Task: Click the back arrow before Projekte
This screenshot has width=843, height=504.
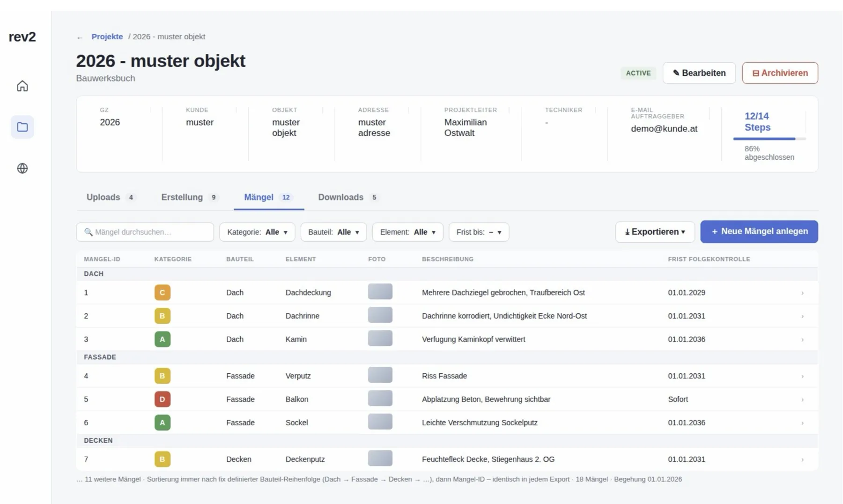Action: tap(80, 37)
